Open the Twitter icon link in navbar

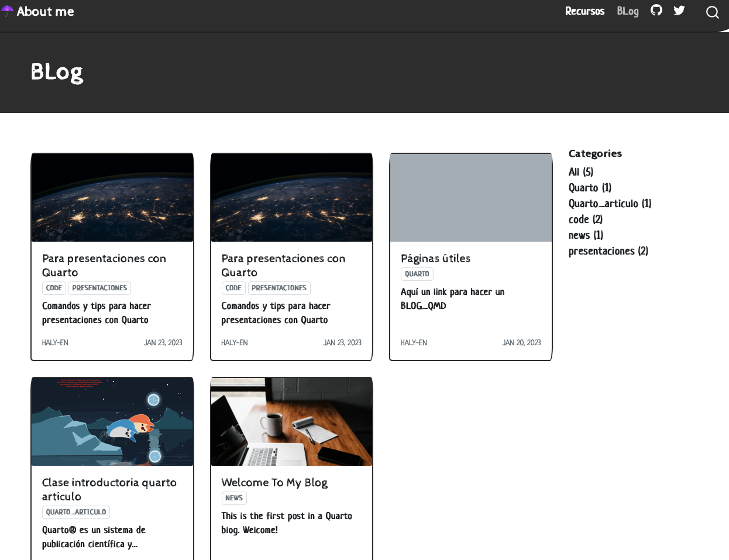tap(679, 11)
